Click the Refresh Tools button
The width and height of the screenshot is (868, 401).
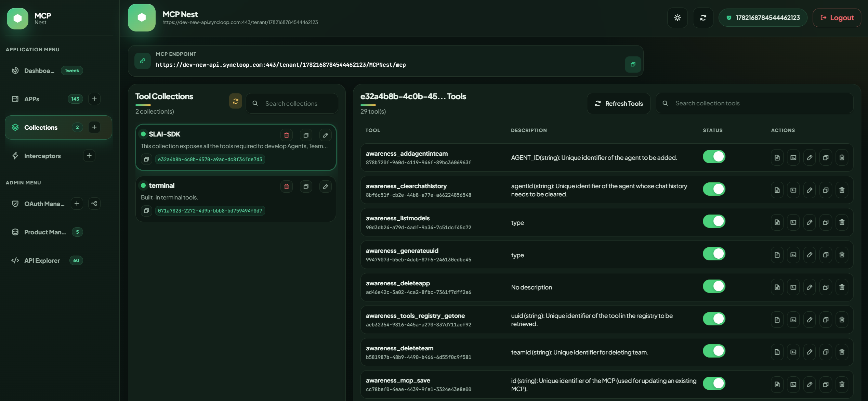point(618,103)
